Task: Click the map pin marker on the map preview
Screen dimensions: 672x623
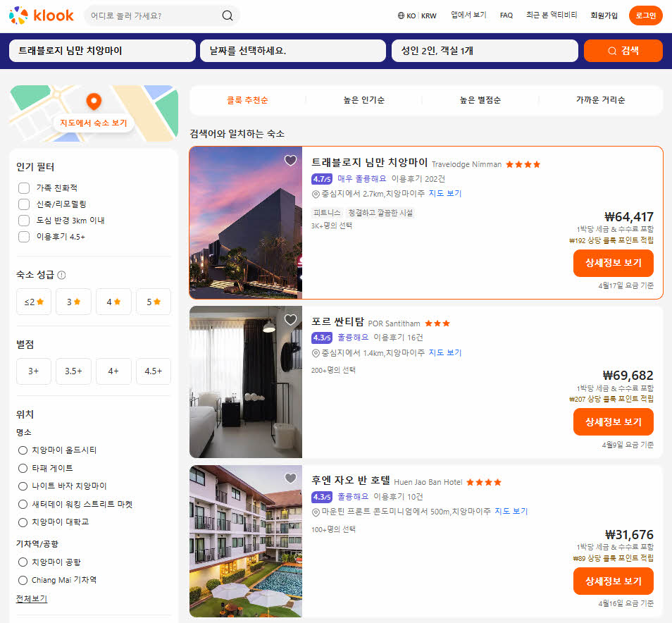Action: 94,101
